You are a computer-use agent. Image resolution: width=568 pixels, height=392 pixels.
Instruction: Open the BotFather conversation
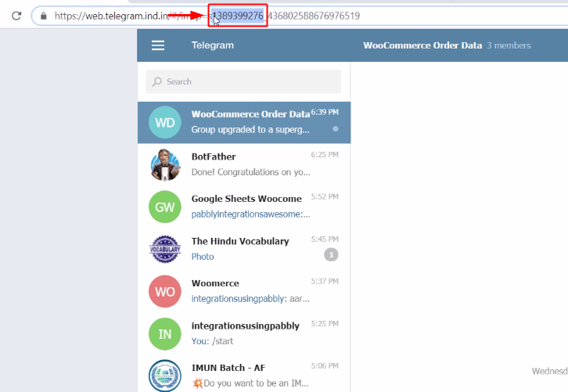point(244,165)
